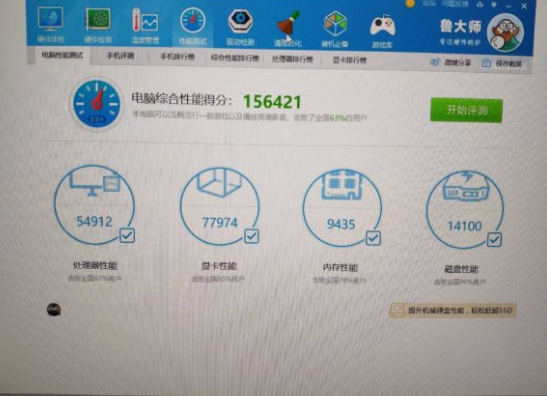Viewport: 547px width, 396px height.
Task: Click the disk score 14100
Action: click(464, 226)
